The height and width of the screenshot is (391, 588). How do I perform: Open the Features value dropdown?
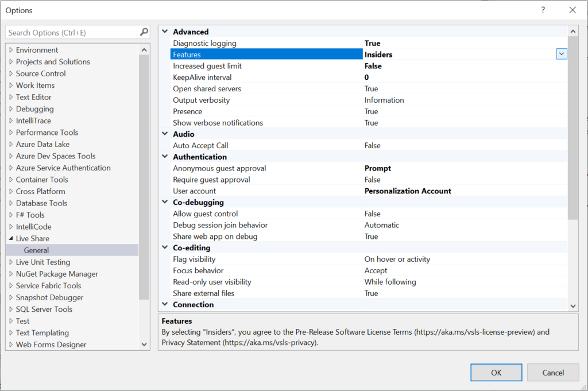(x=561, y=53)
